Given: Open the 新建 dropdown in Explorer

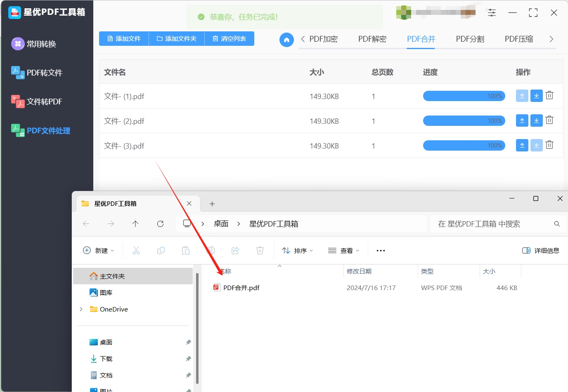Looking at the screenshot, I should pyautogui.click(x=99, y=250).
